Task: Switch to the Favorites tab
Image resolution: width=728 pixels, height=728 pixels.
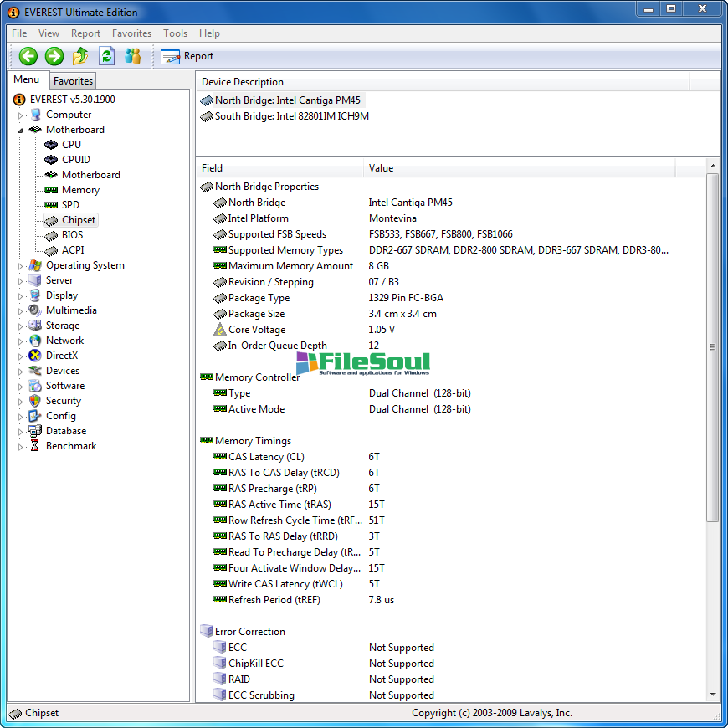Action: (x=73, y=81)
